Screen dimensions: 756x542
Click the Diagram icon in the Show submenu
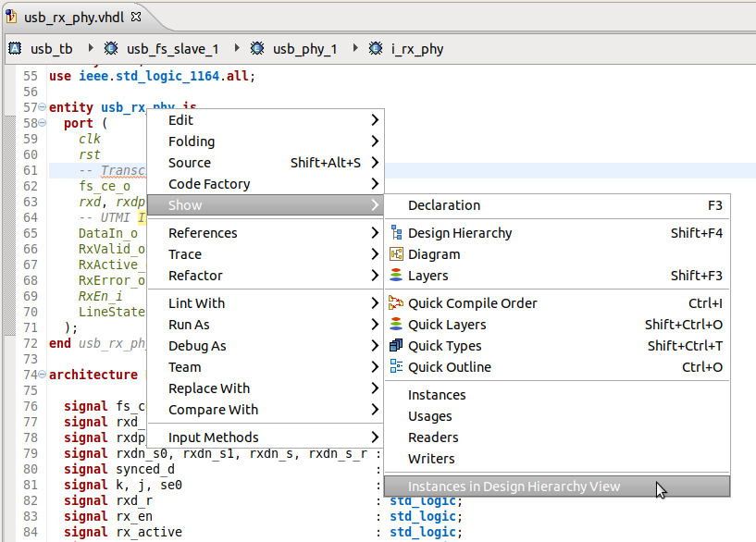coord(399,254)
